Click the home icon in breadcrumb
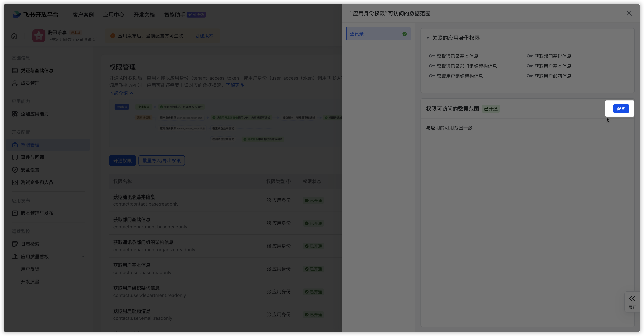 [14, 36]
